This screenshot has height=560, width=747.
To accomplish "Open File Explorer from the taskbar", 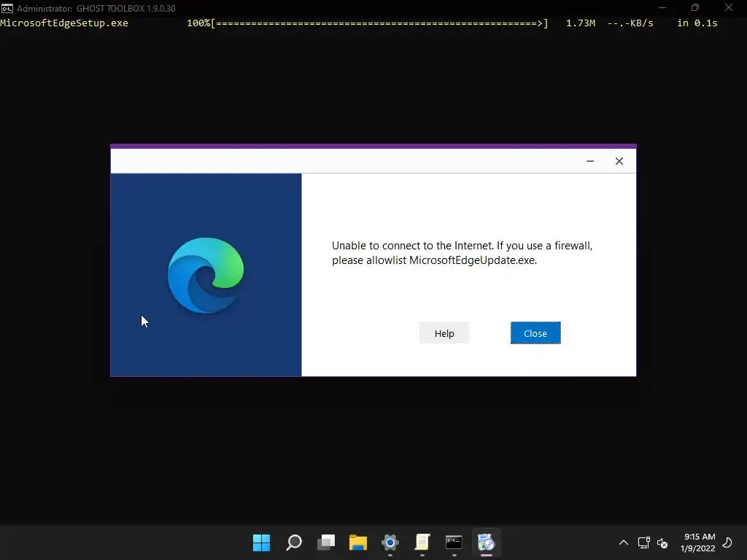I will point(357,542).
